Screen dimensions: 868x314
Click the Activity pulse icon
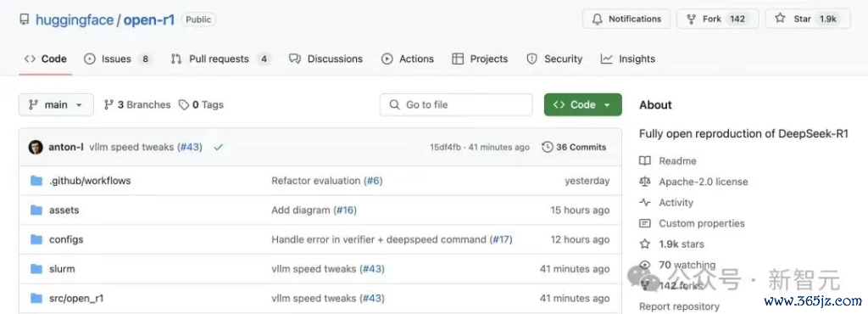click(644, 202)
